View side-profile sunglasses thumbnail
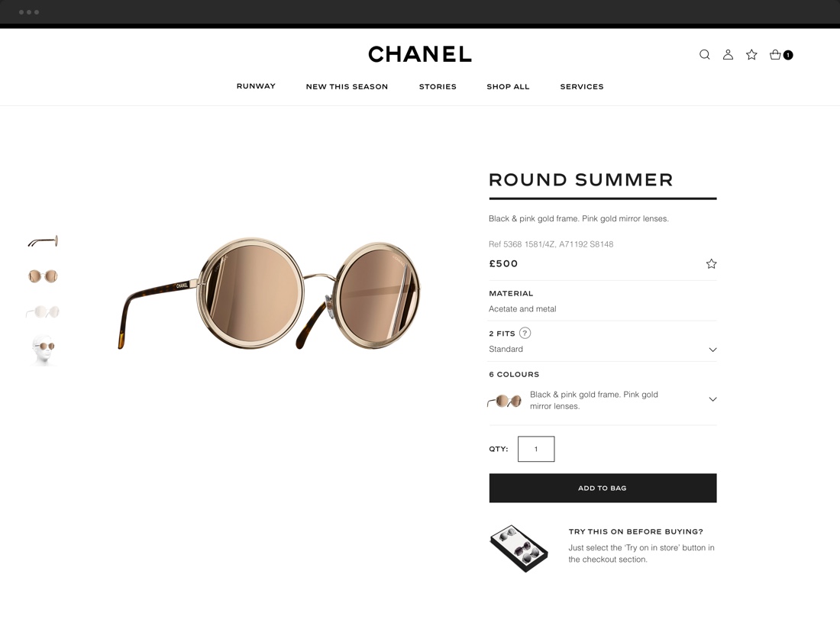This screenshot has height=629, width=840. (x=43, y=241)
